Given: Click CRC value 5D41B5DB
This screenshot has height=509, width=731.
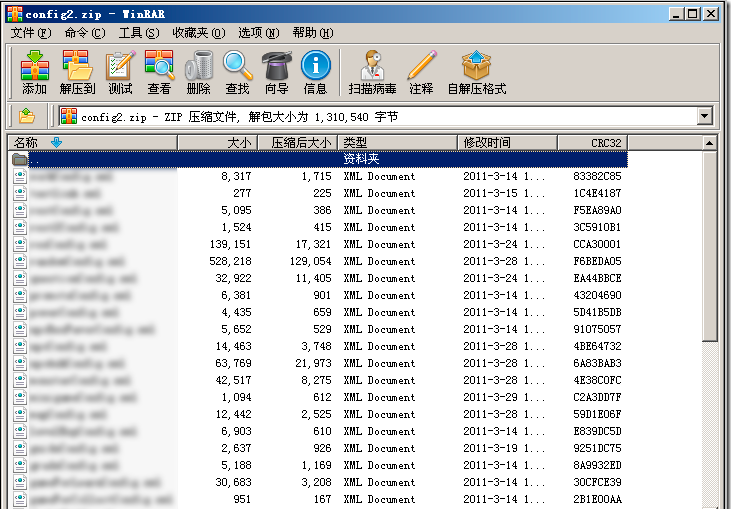Looking at the screenshot, I should [597, 312].
